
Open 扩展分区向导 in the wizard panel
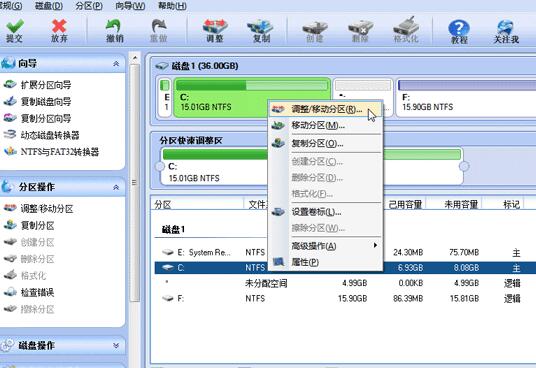pos(46,85)
